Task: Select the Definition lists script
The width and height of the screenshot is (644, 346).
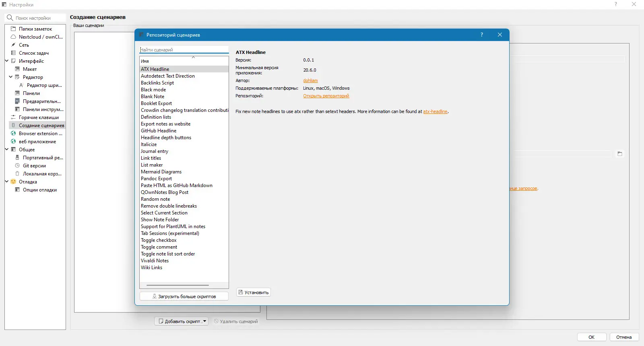Action: pyautogui.click(x=184, y=117)
